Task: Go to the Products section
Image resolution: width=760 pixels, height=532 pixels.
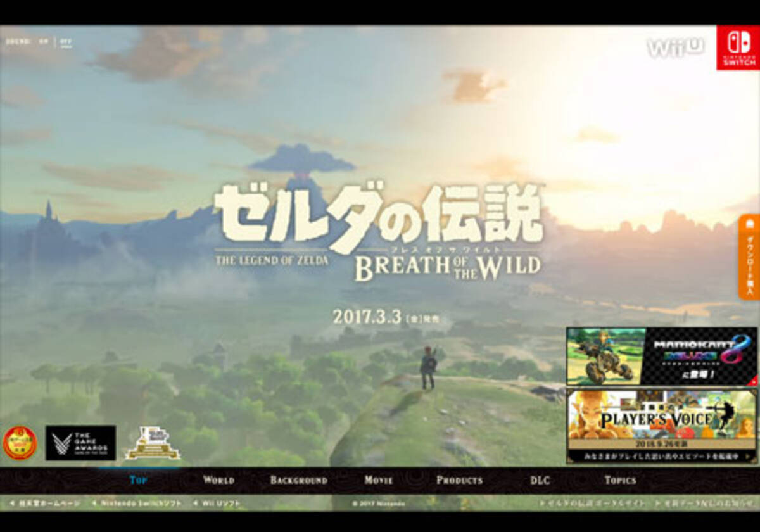Action: (x=460, y=480)
